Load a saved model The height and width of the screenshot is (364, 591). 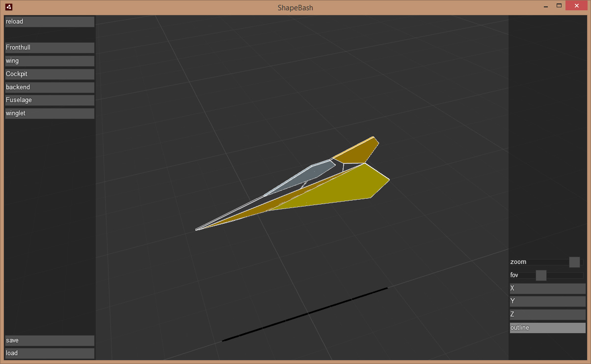click(x=49, y=353)
